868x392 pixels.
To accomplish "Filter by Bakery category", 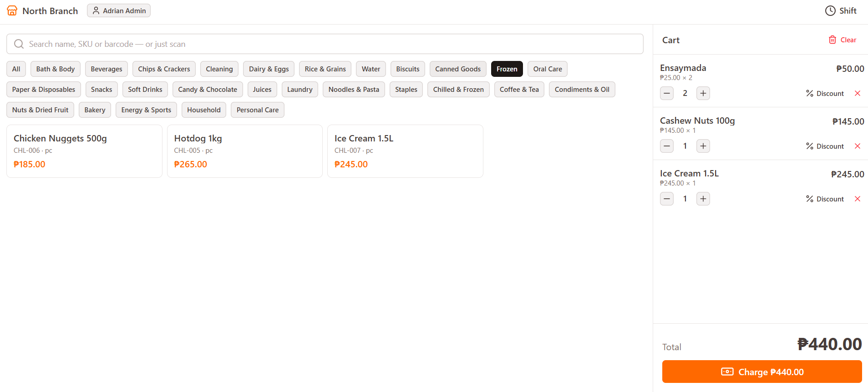I will click(95, 110).
